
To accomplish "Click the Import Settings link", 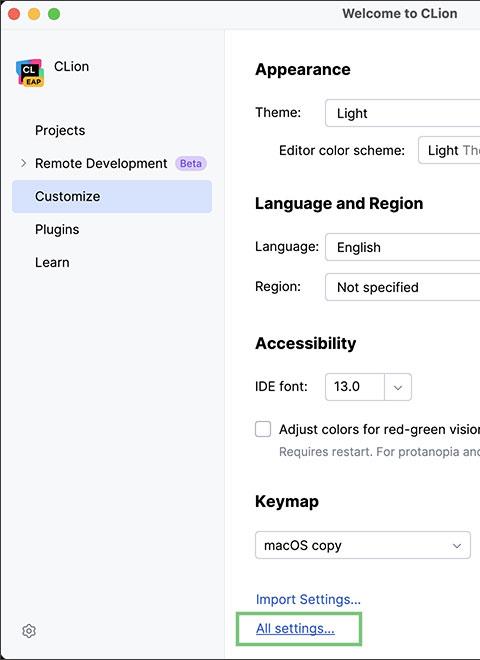I will coord(308,599).
